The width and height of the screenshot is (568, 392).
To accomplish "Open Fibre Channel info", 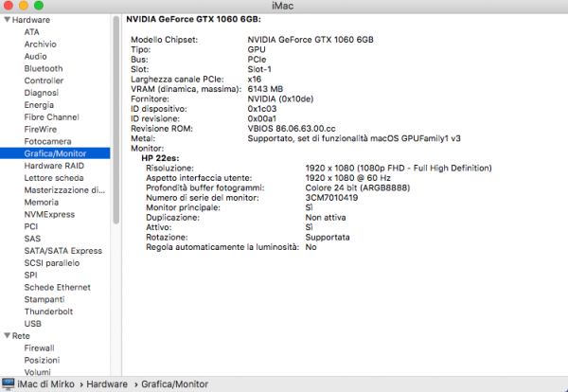I will pyautogui.click(x=51, y=117).
